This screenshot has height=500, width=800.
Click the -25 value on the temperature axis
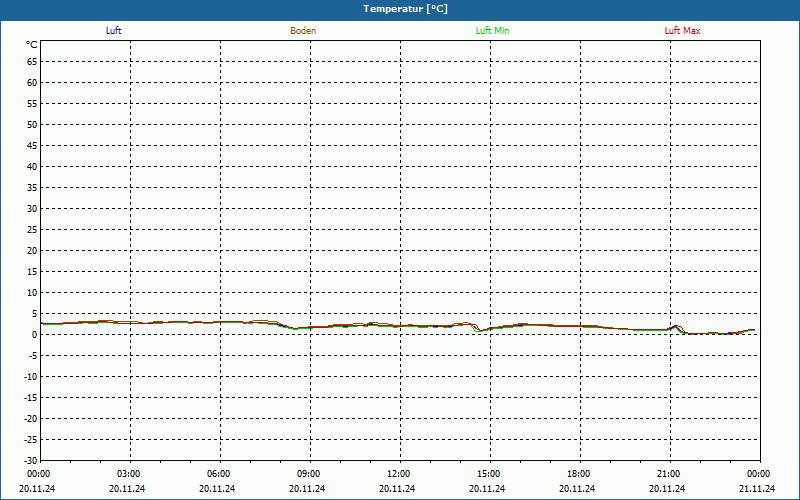[x=31, y=440]
